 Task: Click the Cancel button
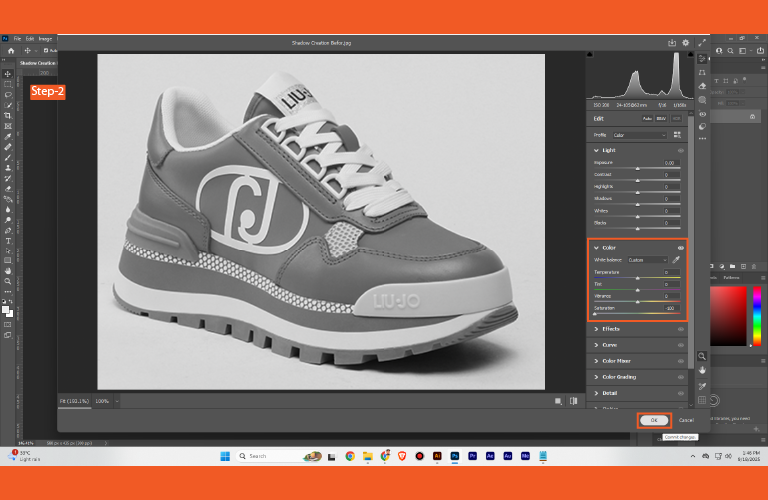click(686, 420)
